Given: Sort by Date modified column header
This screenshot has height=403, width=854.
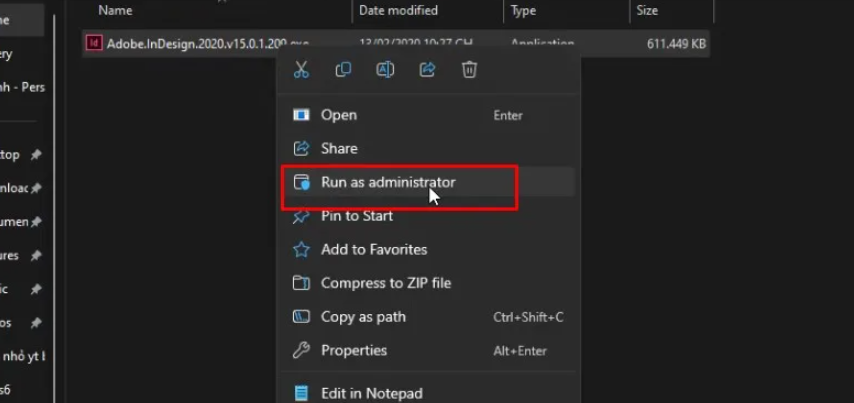Looking at the screenshot, I should pyautogui.click(x=398, y=11).
